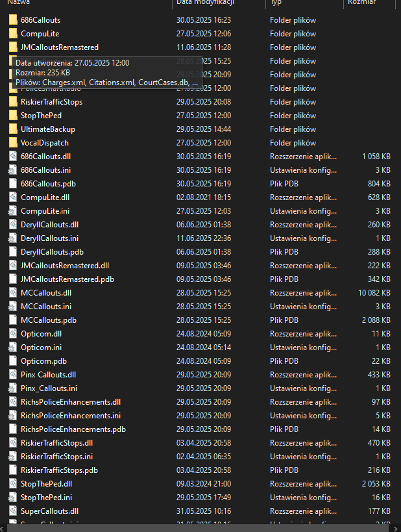Viewport: 401px width, 532px height.
Task: Select the RiskierTrafficStops folder icon
Action: tap(13, 102)
